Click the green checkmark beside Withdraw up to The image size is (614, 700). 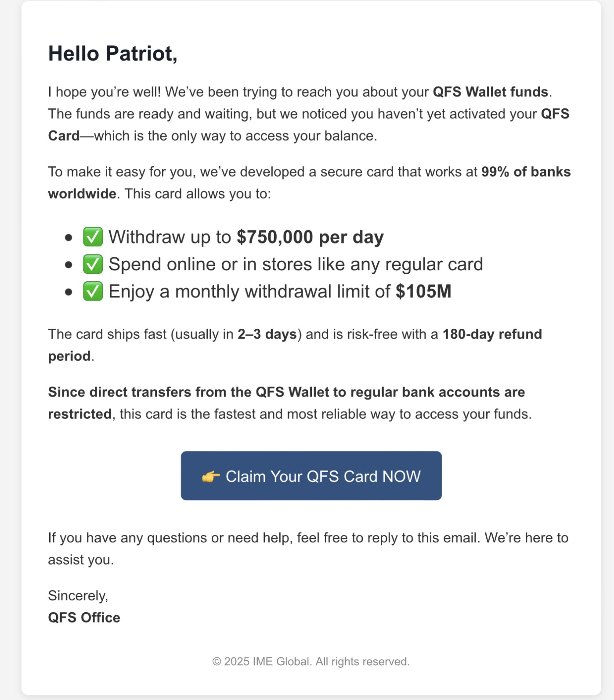(93, 237)
